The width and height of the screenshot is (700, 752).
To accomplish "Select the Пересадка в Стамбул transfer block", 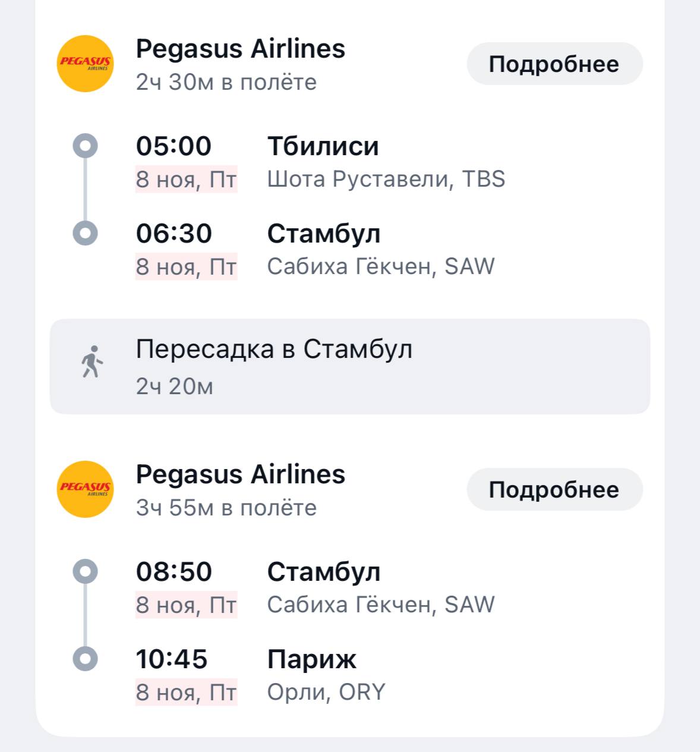I will click(349, 366).
